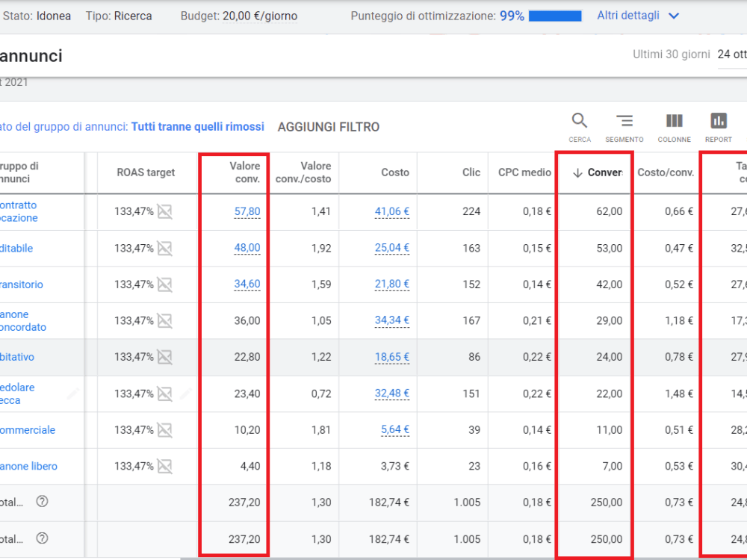Open the Report chart icon
Screen dimensions: 747x560
[x=719, y=127]
